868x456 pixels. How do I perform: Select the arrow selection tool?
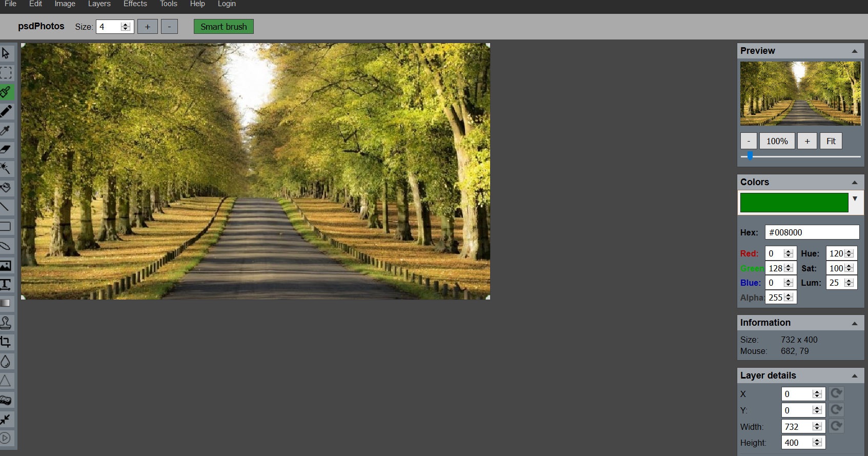tap(6, 53)
